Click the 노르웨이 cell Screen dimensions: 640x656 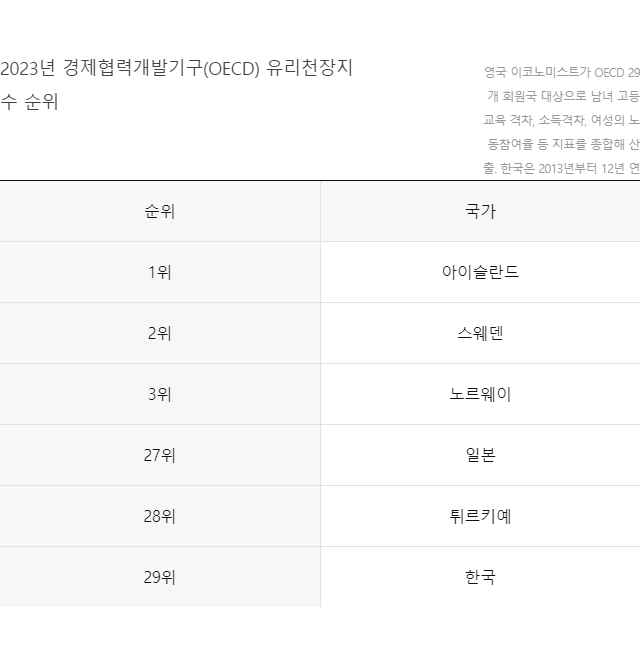pyautogui.click(x=480, y=394)
